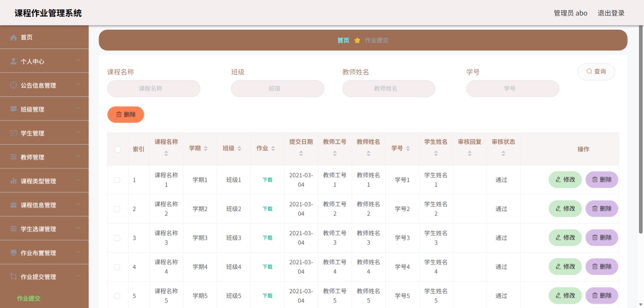This screenshot has height=308, width=644.
Task: Check the checkbox for row 4
Action: [x=117, y=267]
